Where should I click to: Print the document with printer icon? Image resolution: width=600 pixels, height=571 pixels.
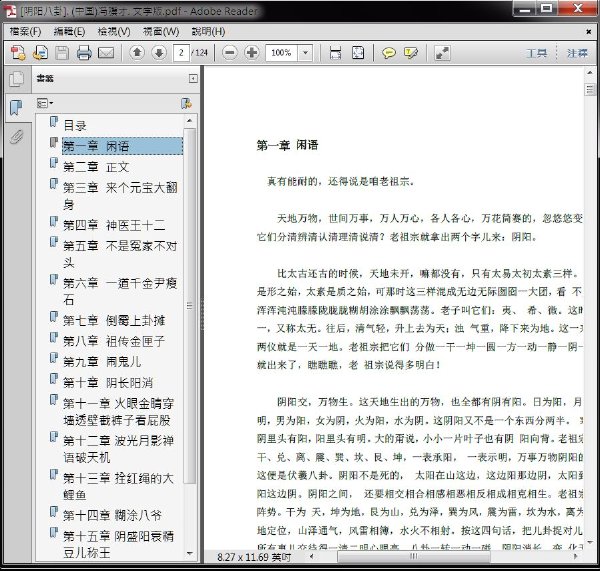(84, 53)
